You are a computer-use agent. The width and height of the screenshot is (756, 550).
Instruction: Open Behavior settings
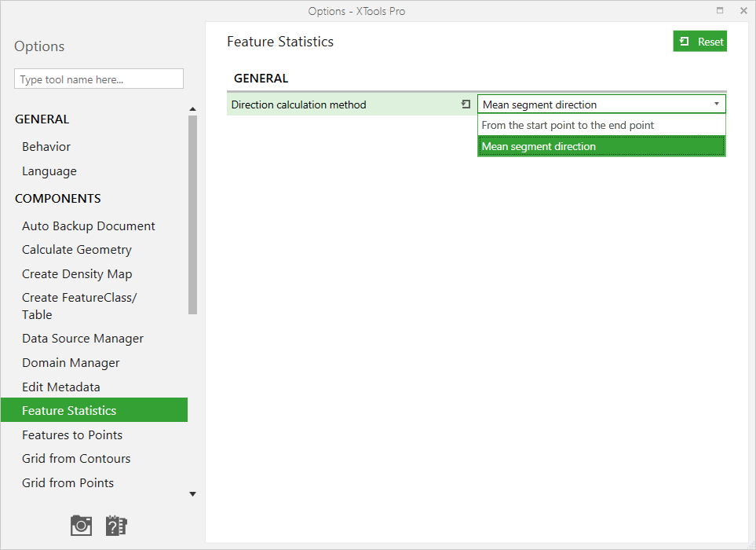(46, 147)
